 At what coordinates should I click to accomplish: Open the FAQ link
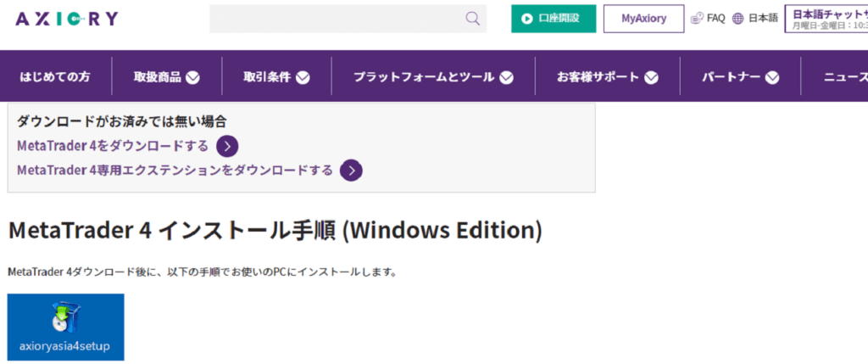click(x=715, y=19)
